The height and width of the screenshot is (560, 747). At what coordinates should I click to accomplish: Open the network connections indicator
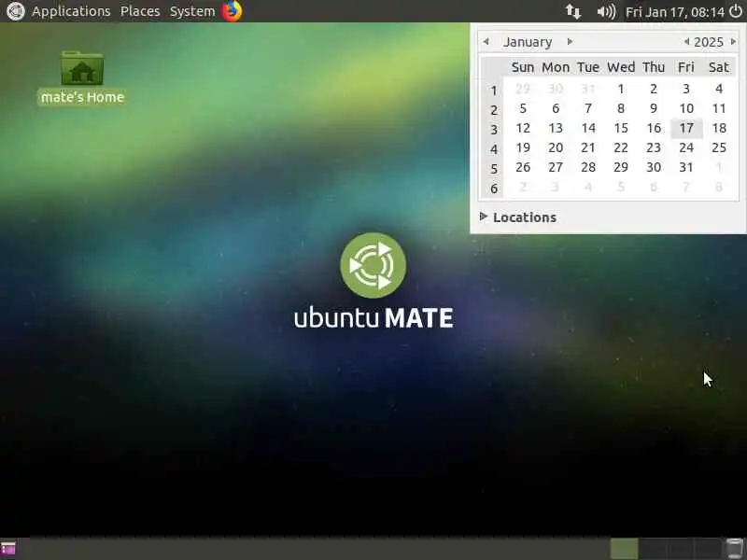pos(573,11)
